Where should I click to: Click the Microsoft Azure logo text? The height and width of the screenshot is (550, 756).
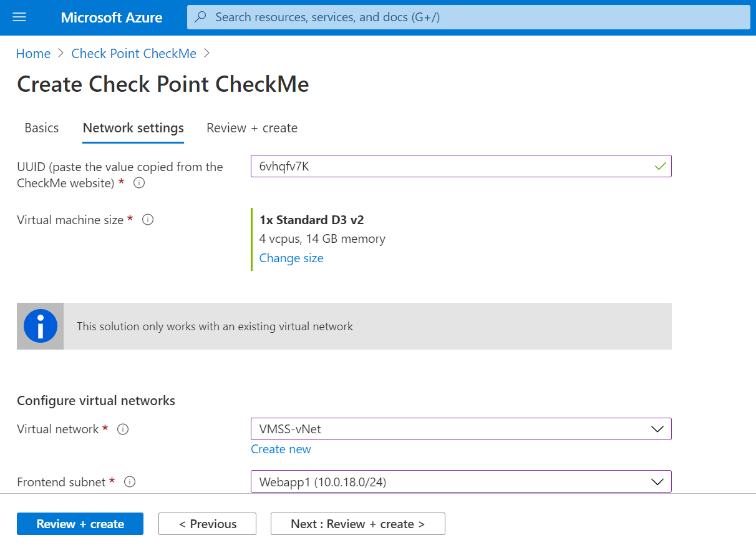point(112,17)
